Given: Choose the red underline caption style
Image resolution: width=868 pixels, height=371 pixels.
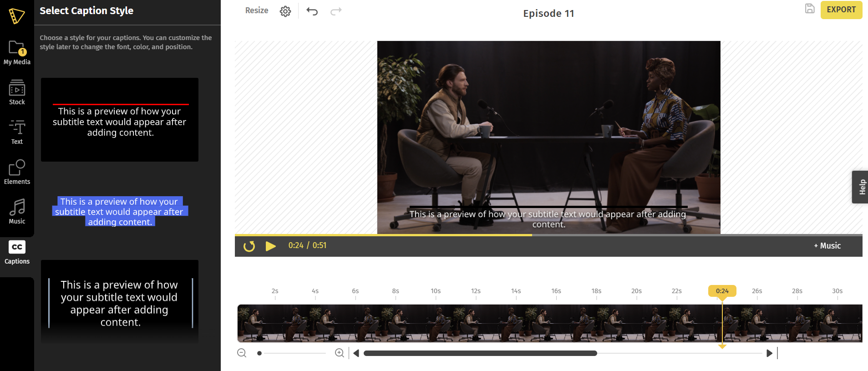Looking at the screenshot, I should pos(120,120).
